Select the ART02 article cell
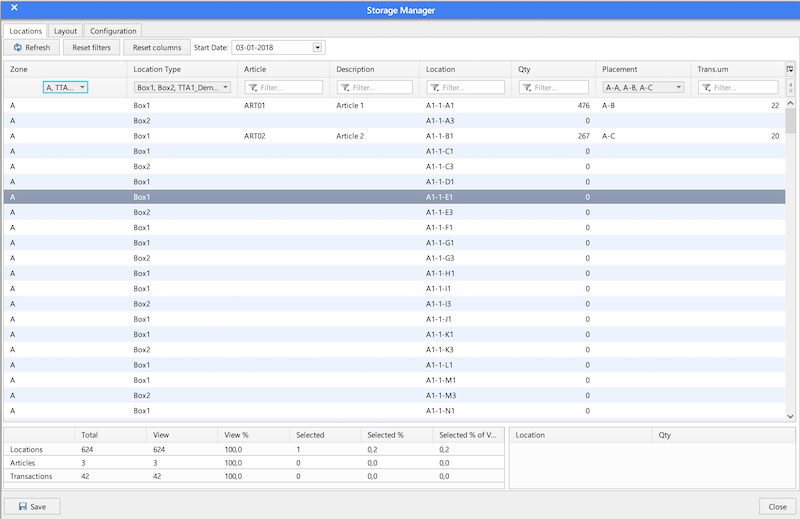 255,136
